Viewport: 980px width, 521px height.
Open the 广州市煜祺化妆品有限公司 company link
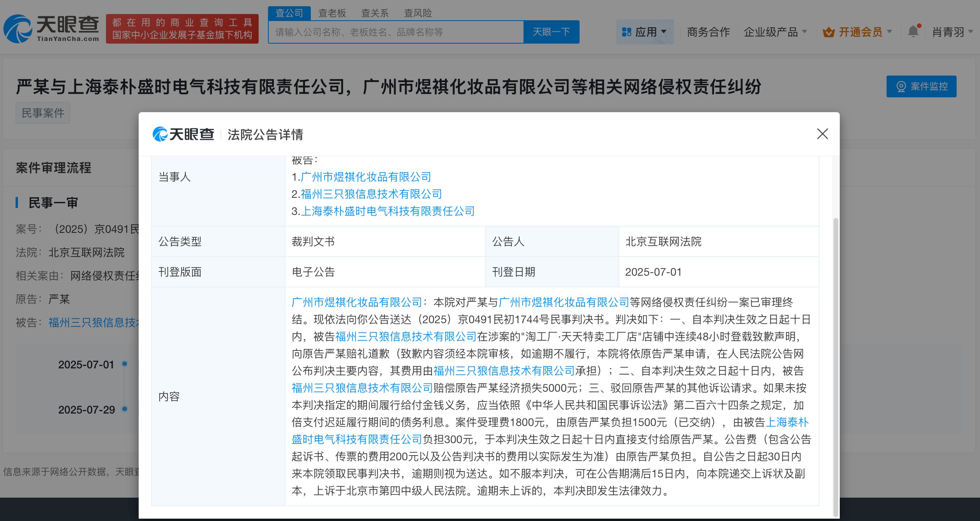[x=365, y=177]
